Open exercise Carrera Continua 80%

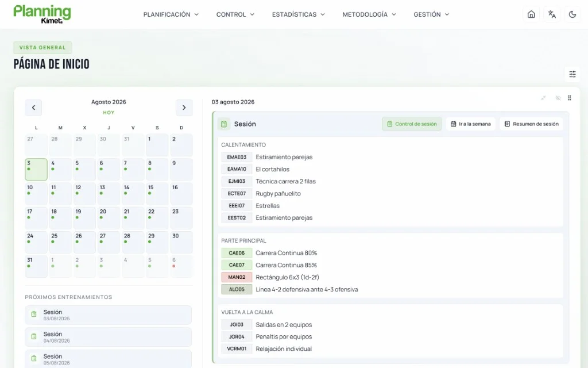[x=287, y=253]
